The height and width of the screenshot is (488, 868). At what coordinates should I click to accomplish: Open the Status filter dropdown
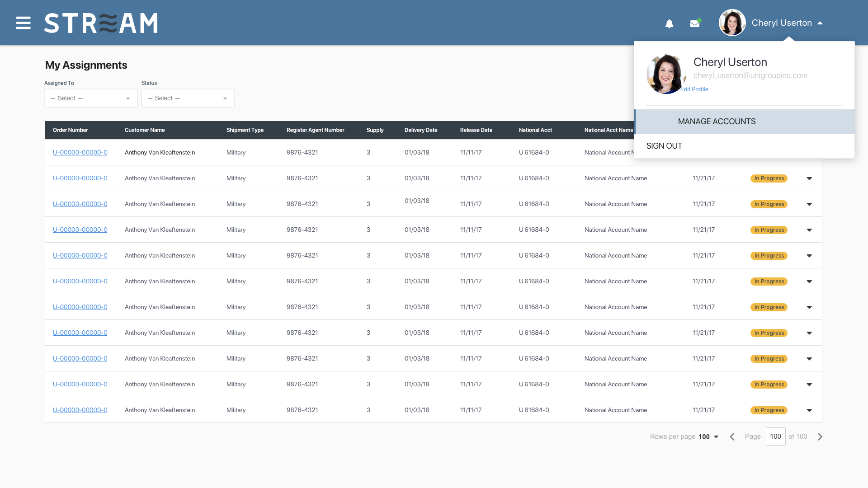tap(188, 98)
